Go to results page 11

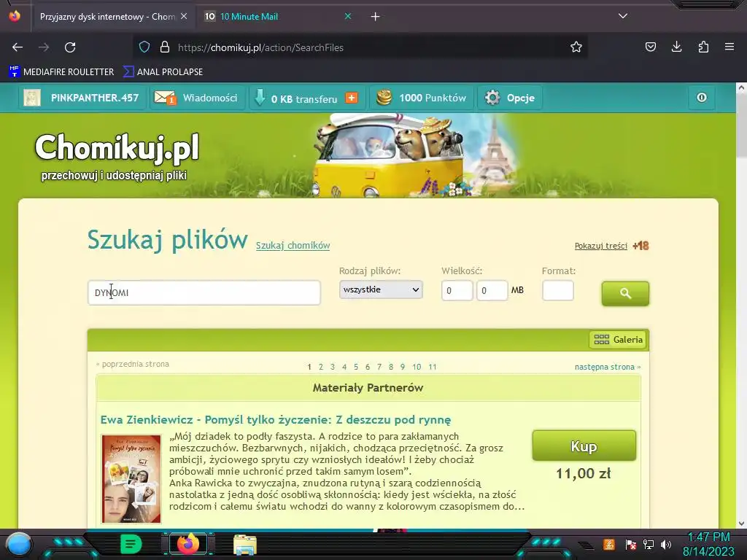point(433,367)
